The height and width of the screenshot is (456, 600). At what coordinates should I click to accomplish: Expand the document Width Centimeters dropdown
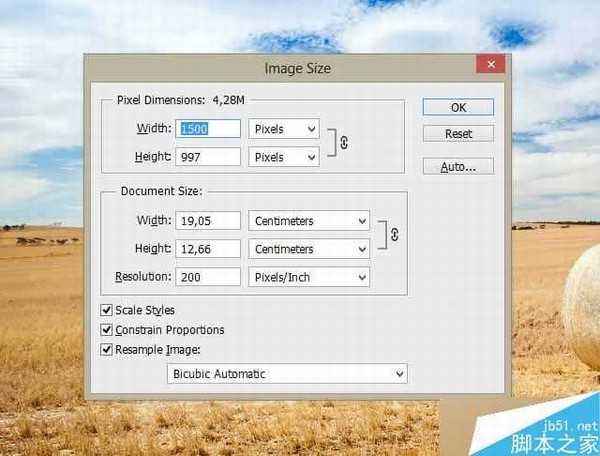[308, 221]
